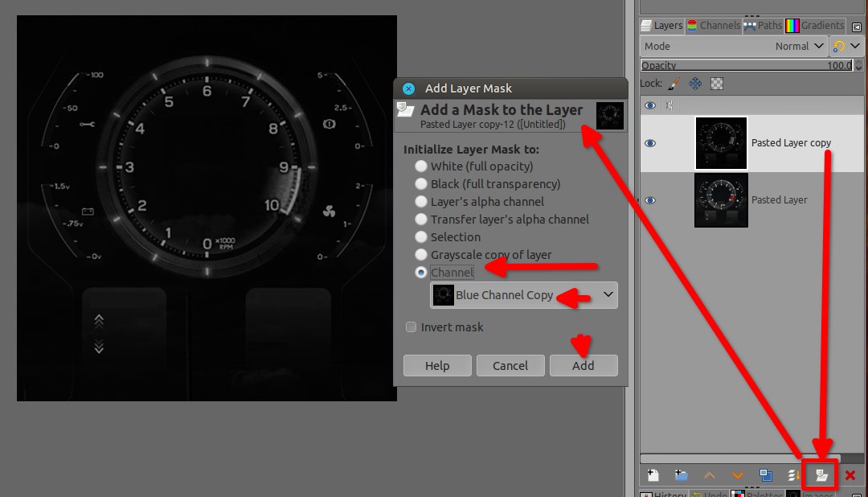Hide the Pasted Layer copy layer
This screenshot has height=497, width=868.
pyautogui.click(x=650, y=143)
